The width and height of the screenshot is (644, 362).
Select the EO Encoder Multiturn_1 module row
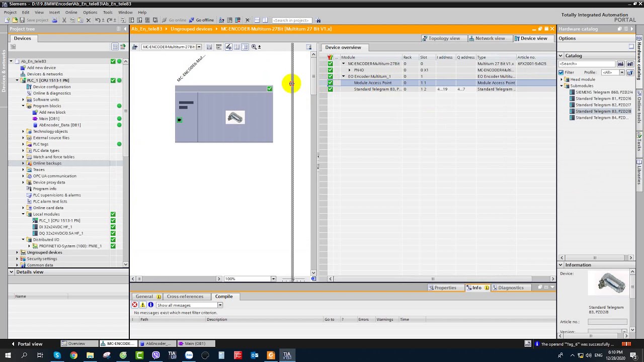click(369, 76)
